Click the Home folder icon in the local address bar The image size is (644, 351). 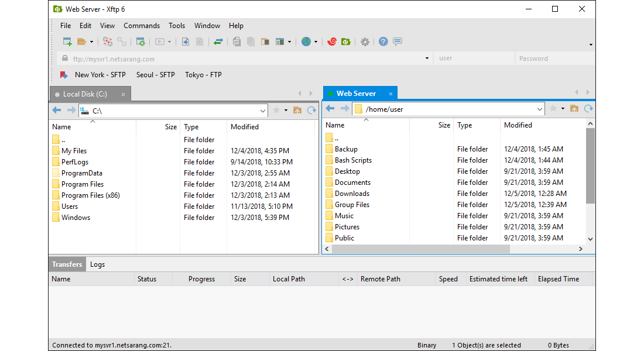point(297,108)
